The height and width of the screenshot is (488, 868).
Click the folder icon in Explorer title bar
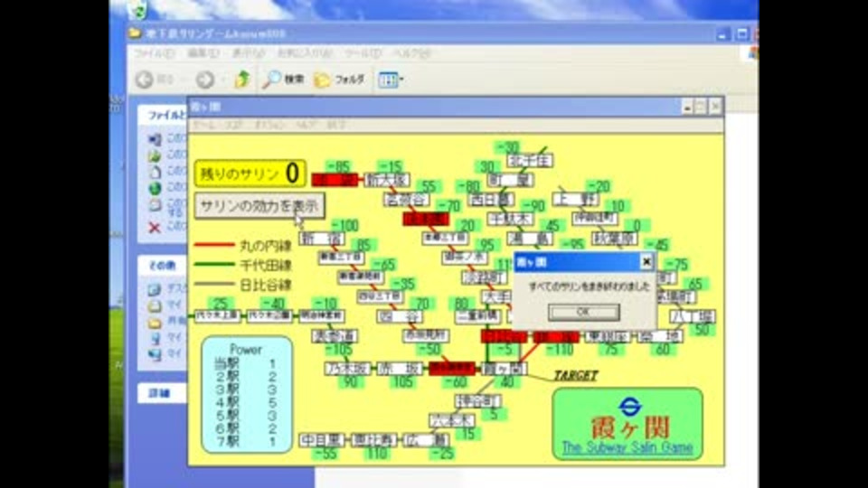point(134,33)
